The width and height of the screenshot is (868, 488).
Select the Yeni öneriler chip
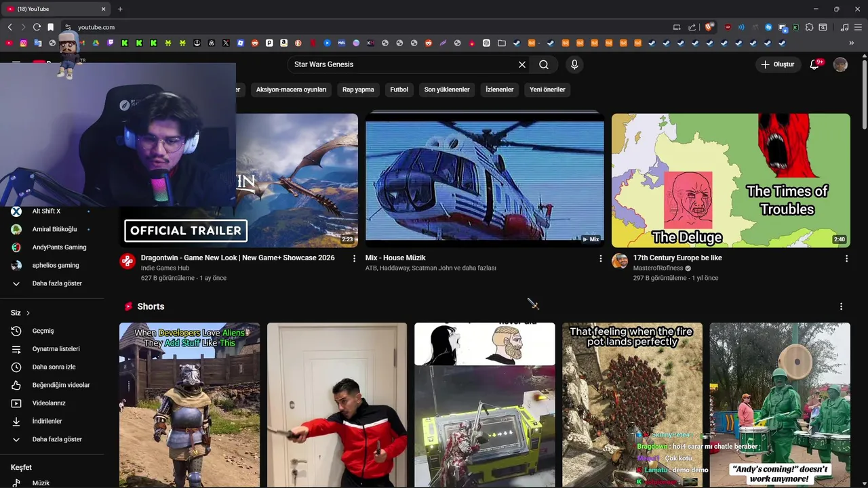[x=547, y=89]
